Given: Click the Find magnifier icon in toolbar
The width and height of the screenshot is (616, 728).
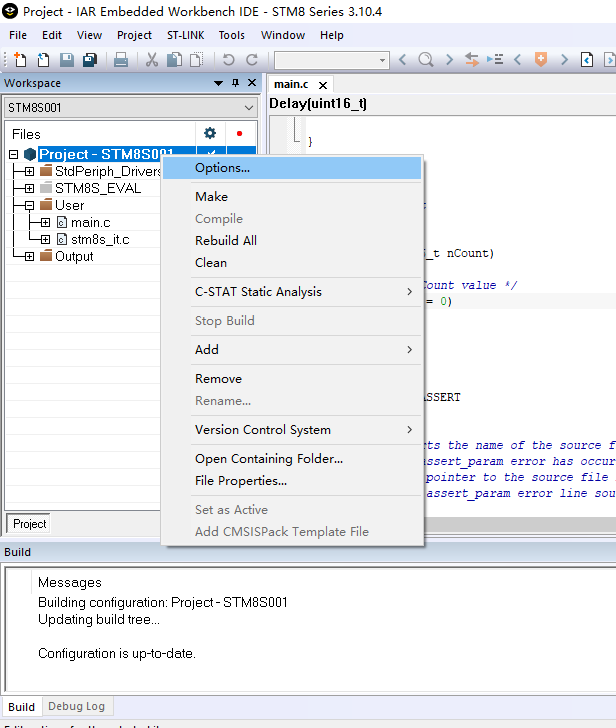Looking at the screenshot, I should 425,60.
